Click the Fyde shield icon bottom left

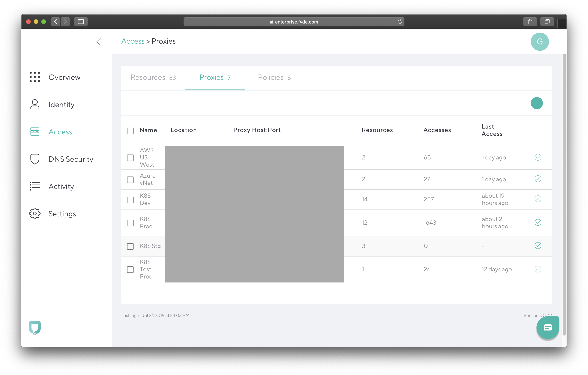coord(35,327)
